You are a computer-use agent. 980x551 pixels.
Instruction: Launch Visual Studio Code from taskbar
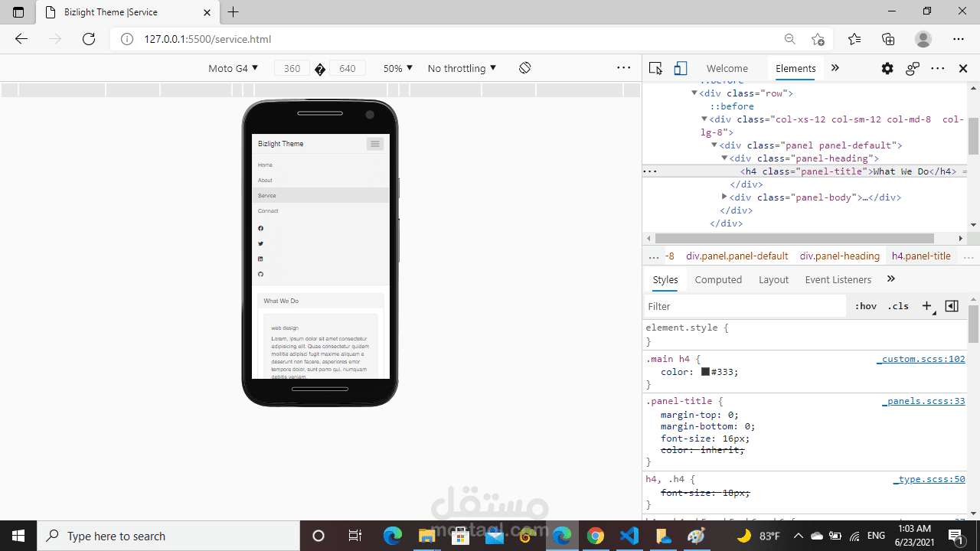(x=629, y=536)
